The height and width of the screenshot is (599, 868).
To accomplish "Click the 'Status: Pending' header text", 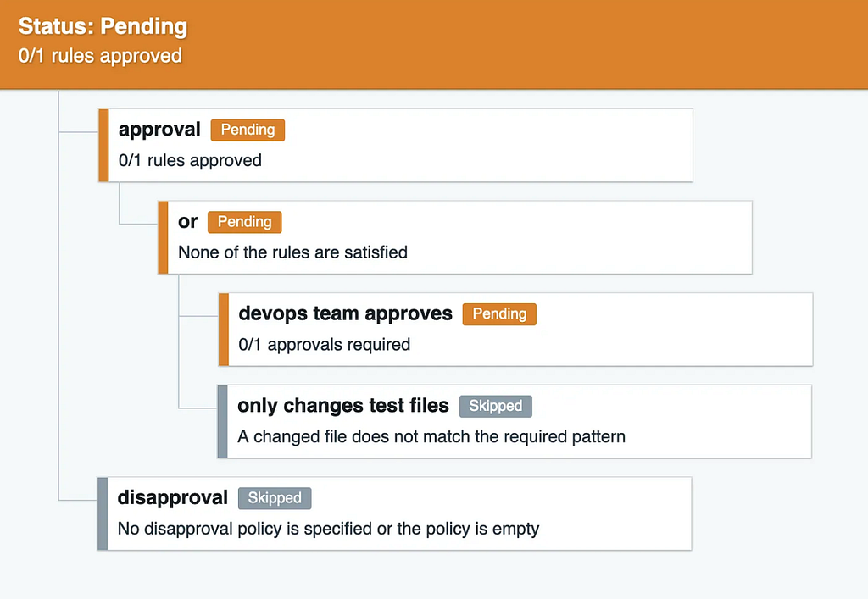I will pyautogui.click(x=103, y=26).
